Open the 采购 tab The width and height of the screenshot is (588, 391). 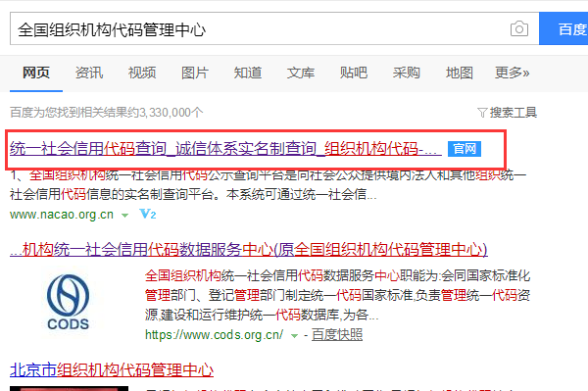click(x=406, y=73)
